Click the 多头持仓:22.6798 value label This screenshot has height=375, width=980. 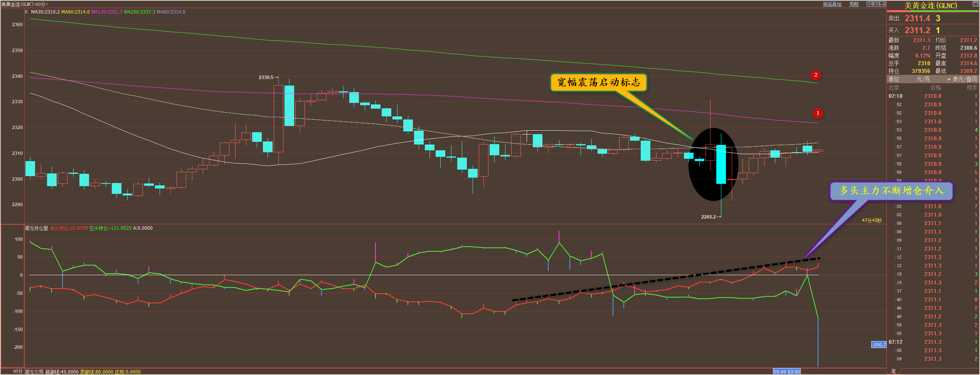coord(69,228)
